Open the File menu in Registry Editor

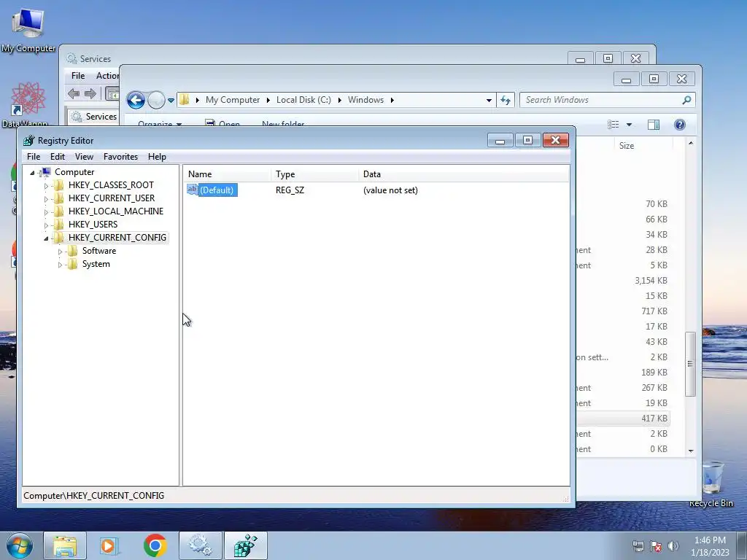tap(34, 157)
